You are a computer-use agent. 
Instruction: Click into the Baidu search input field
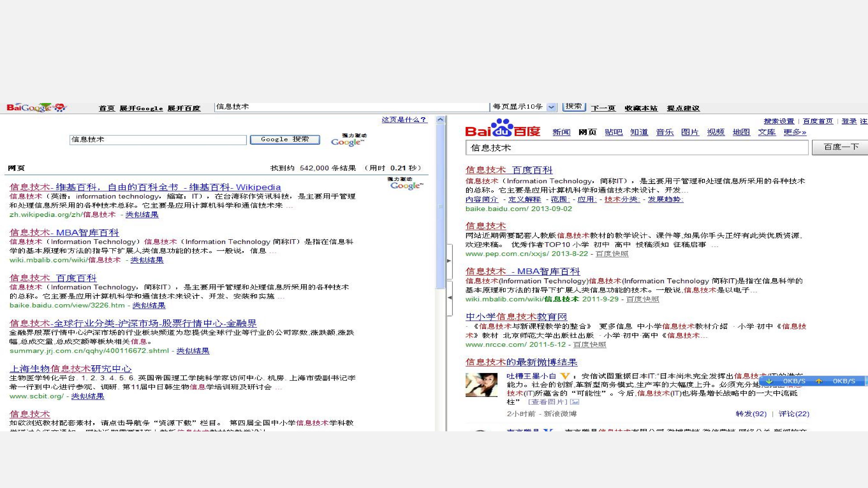637,148
